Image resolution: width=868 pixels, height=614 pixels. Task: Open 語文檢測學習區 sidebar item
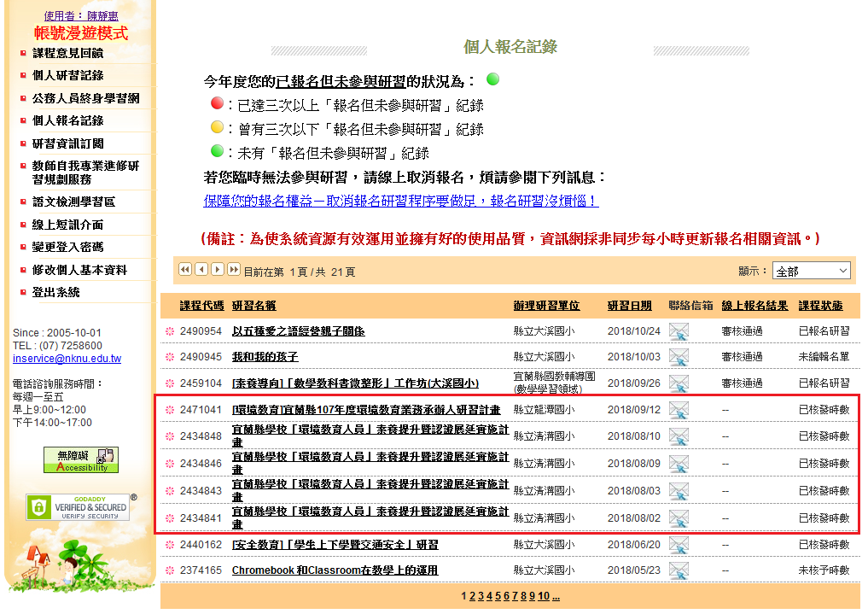tap(73, 202)
